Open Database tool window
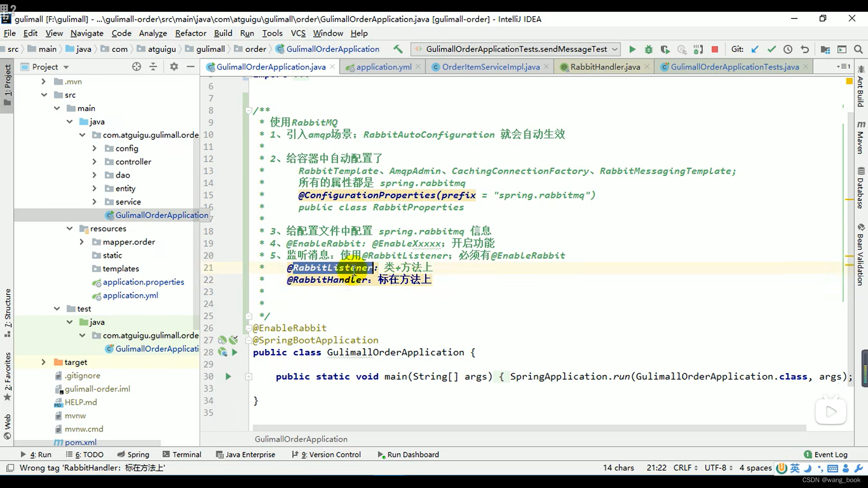Screen dimensions: 868x488 861,188
